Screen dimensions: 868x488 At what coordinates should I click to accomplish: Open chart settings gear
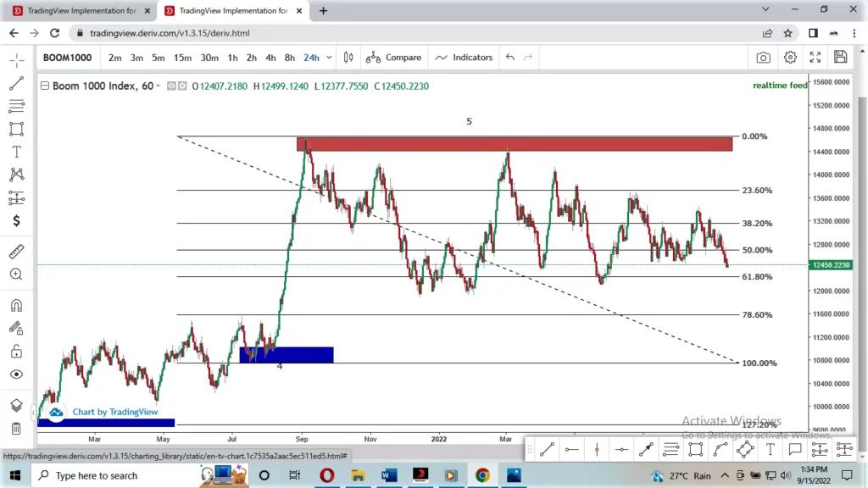[790, 57]
